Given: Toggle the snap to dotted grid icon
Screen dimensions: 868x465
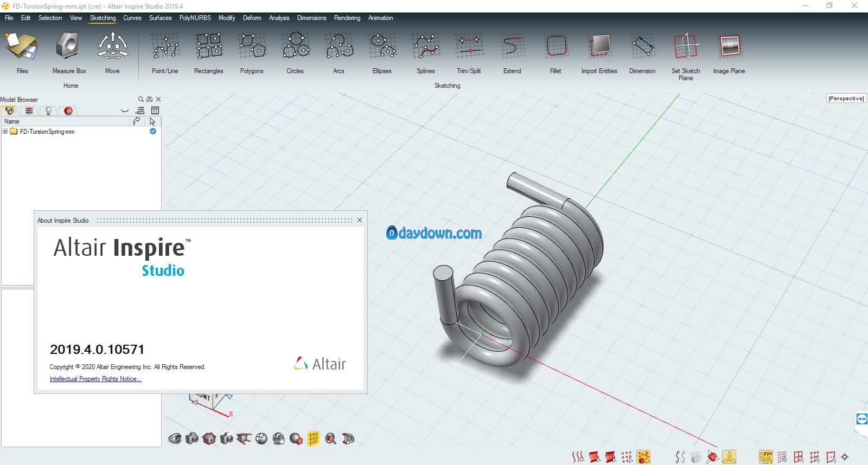Looking at the screenshot, I should tap(782, 457).
